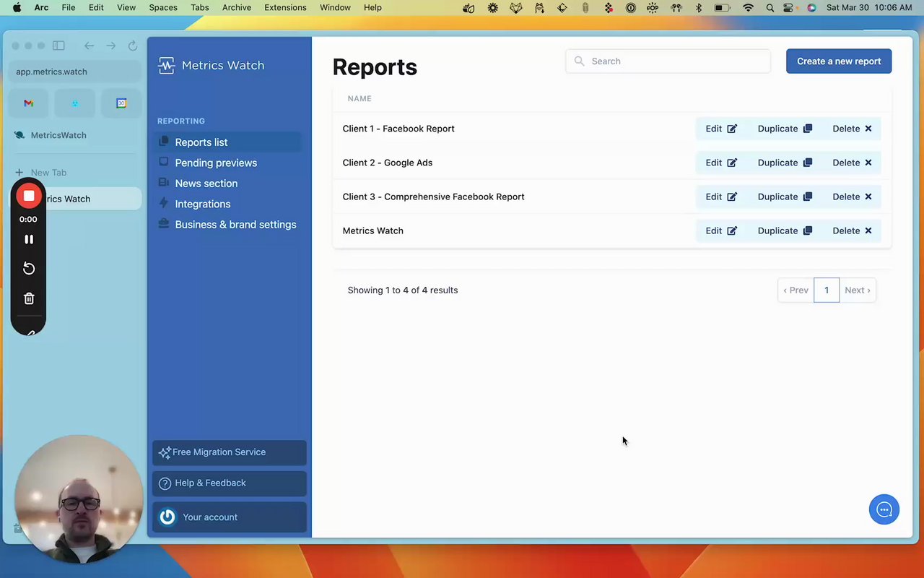
Task: Open Spotlight search in menu bar
Action: tap(770, 8)
